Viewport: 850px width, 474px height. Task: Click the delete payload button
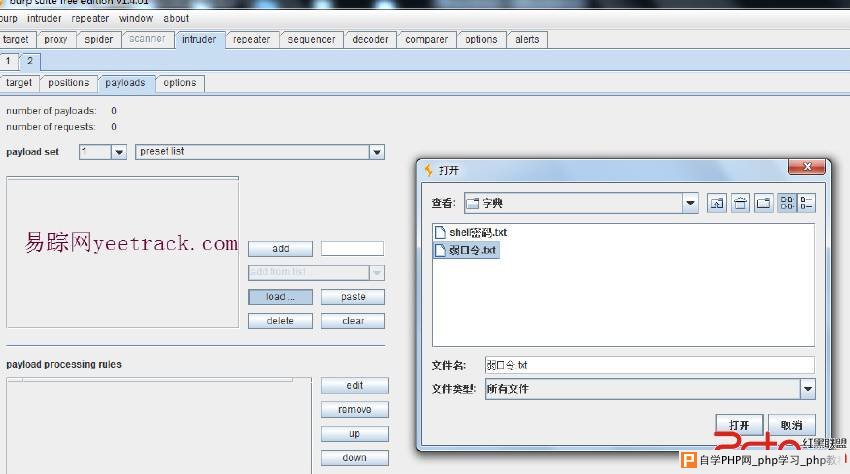tap(280, 321)
